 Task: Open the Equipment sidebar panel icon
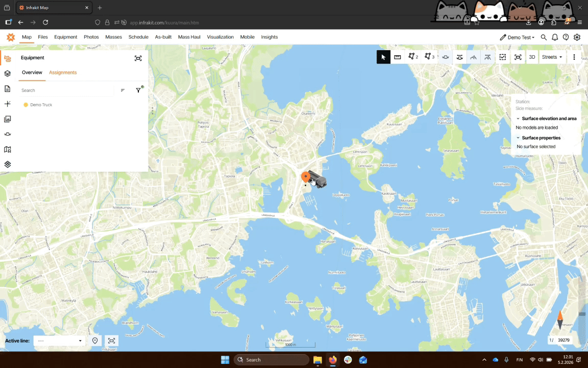pos(8,59)
